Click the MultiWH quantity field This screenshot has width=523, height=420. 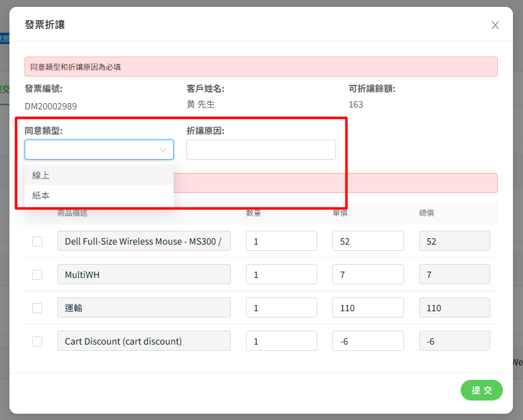pos(281,275)
